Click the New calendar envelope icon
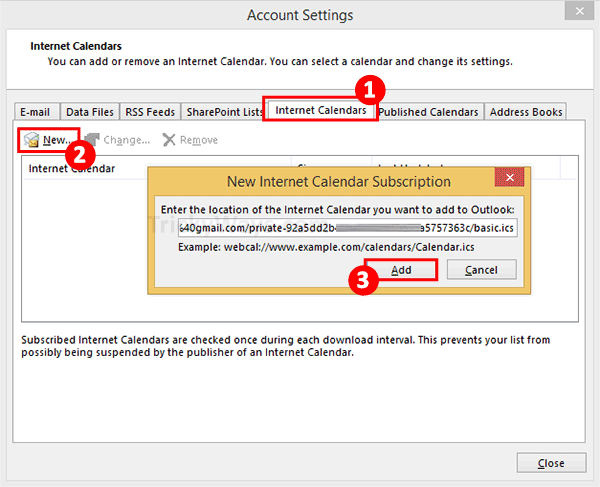 point(32,140)
